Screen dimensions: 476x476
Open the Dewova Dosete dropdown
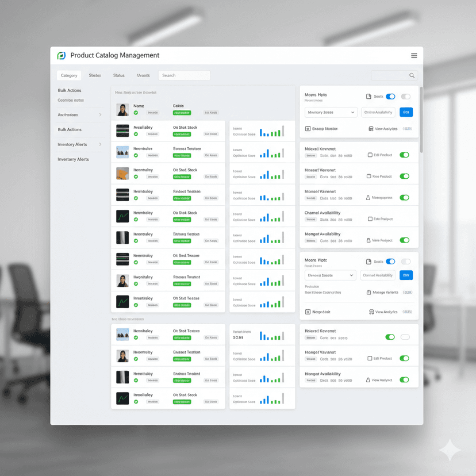point(330,275)
